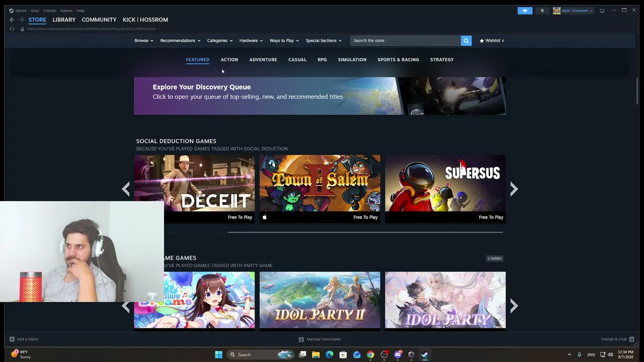The height and width of the screenshot is (362, 644).
Task: Open Task View on the taskbar
Action: pos(302,355)
